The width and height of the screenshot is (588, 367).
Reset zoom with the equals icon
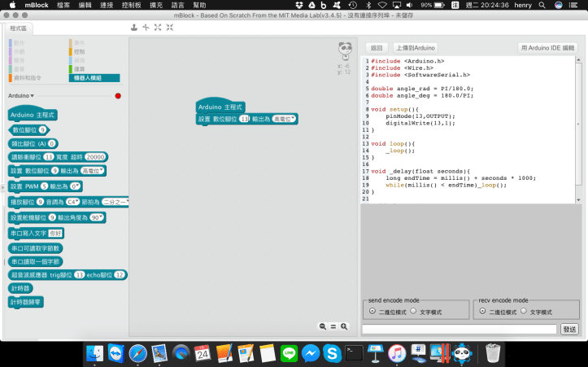click(333, 326)
